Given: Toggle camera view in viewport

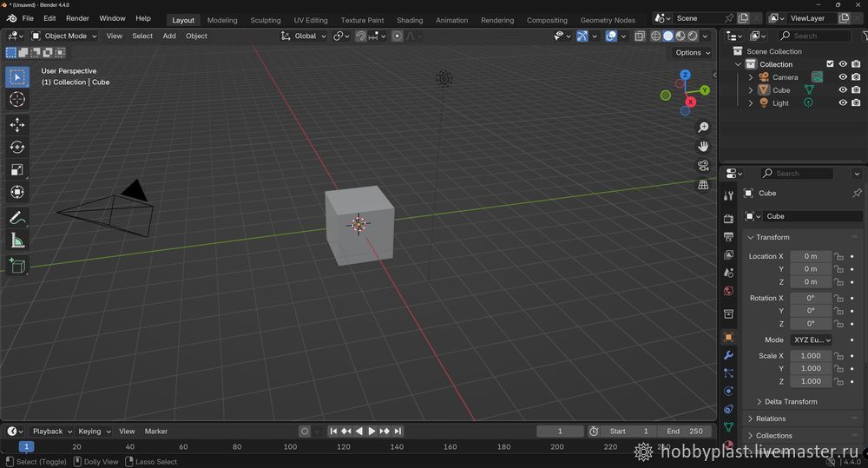Looking at the screenshot, I should click(703, 166).
